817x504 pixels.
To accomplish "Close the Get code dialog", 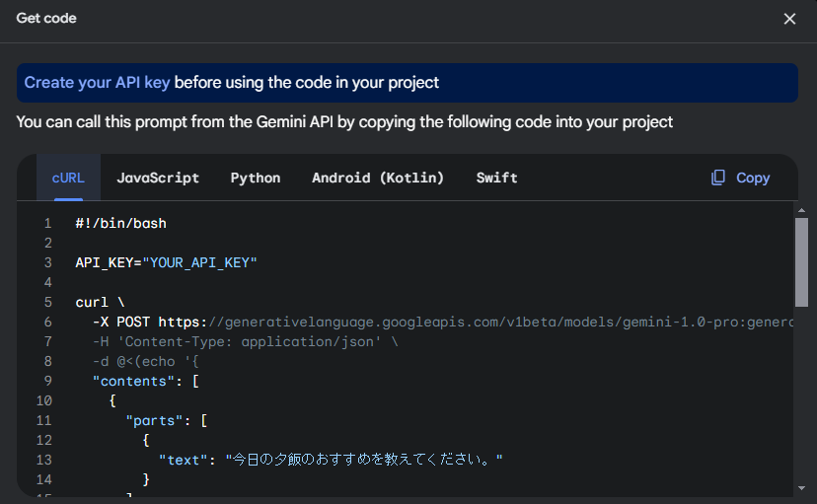I will [x=789, y=19].
